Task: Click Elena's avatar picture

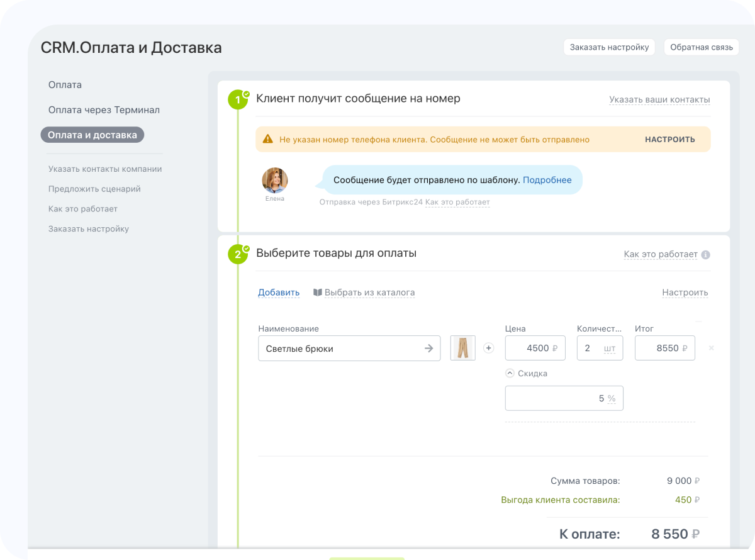Action: pos(275,181)
